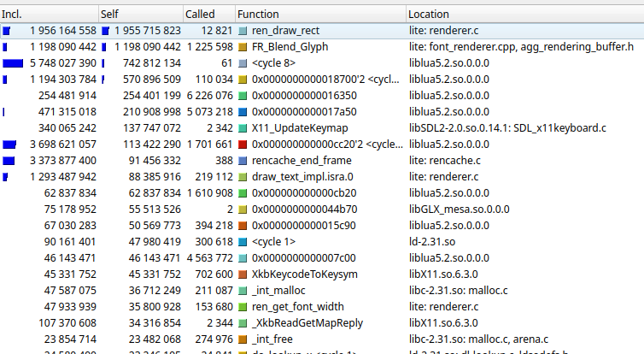Click location lite: rencache.c
644x354 pixels.
coord(444,161)
